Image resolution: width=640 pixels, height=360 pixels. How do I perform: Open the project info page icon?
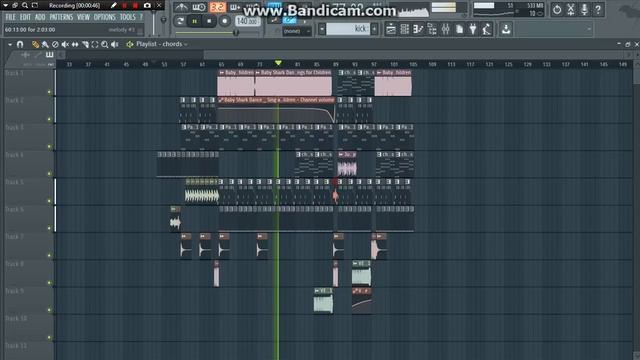(460, 29)
